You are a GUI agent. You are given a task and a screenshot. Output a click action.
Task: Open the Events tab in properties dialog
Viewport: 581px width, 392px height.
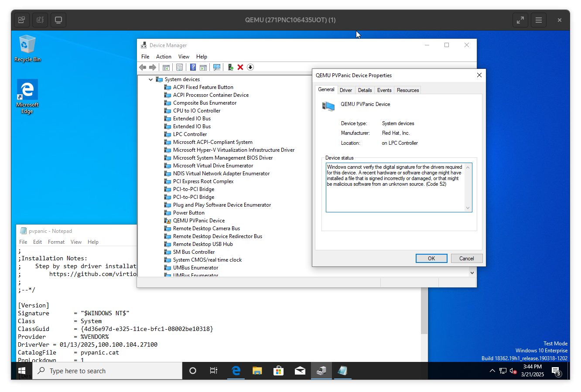point(384,90)
